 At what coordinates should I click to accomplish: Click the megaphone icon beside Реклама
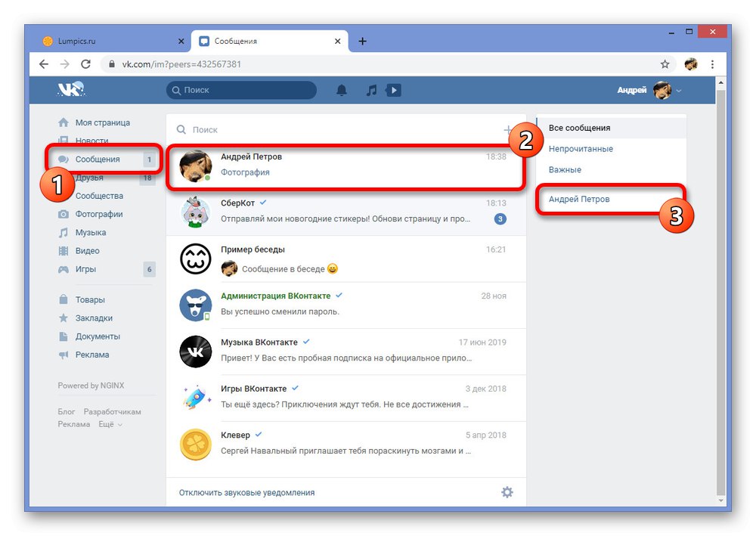pyautogui.click(x=64, y=355)
